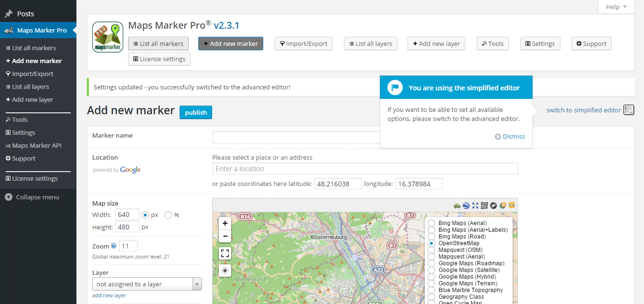Zoom in using the plus map control
This screenshot has width=644, height=304.
(225, 223)
